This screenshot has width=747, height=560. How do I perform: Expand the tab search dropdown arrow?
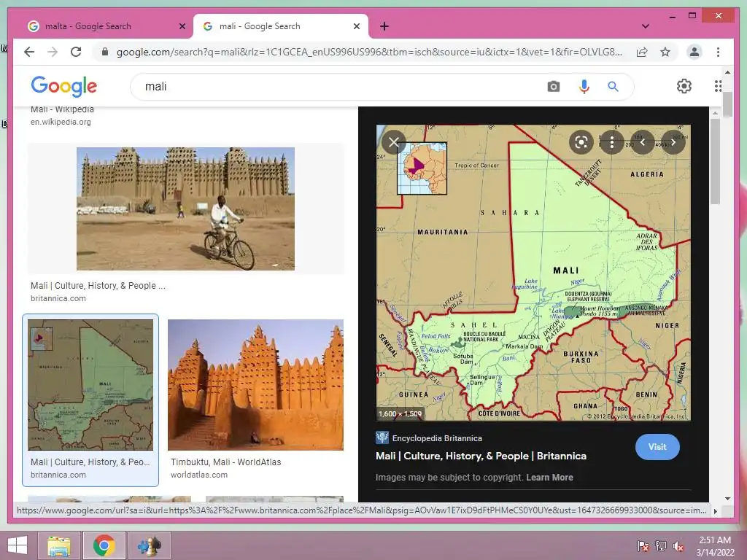tap(645, 26)
